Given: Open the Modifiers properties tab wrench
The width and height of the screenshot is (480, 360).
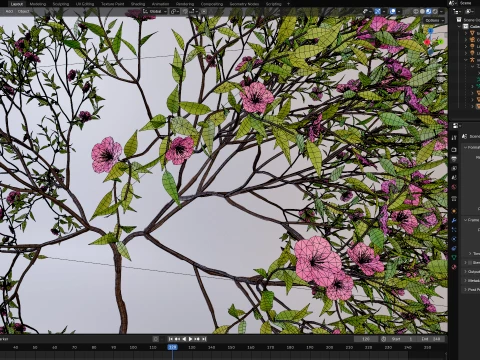Looking at the screenshot, I should click(x=454, y=220).
